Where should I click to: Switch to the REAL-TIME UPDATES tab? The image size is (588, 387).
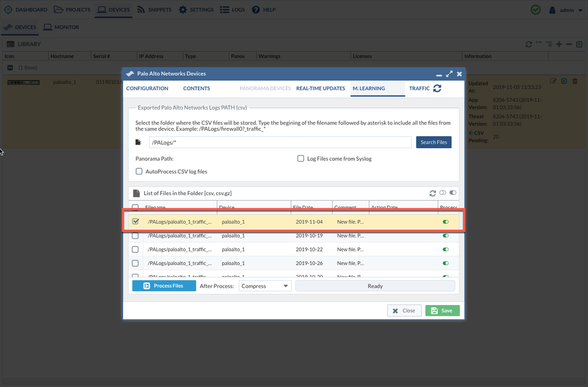click(321, 88)
